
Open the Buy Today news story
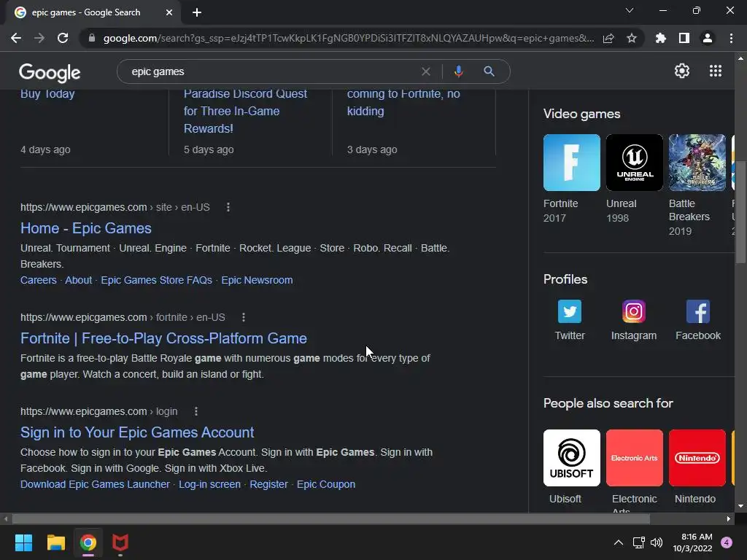(47, 94)
